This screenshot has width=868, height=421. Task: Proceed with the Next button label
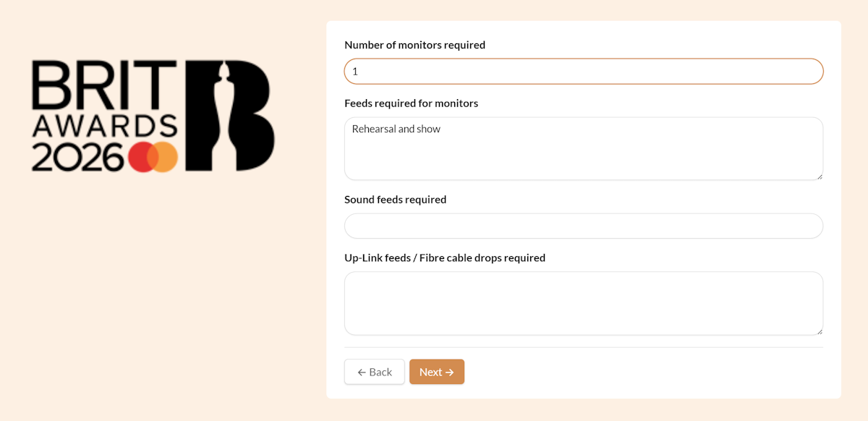click(x=430, y=373)
